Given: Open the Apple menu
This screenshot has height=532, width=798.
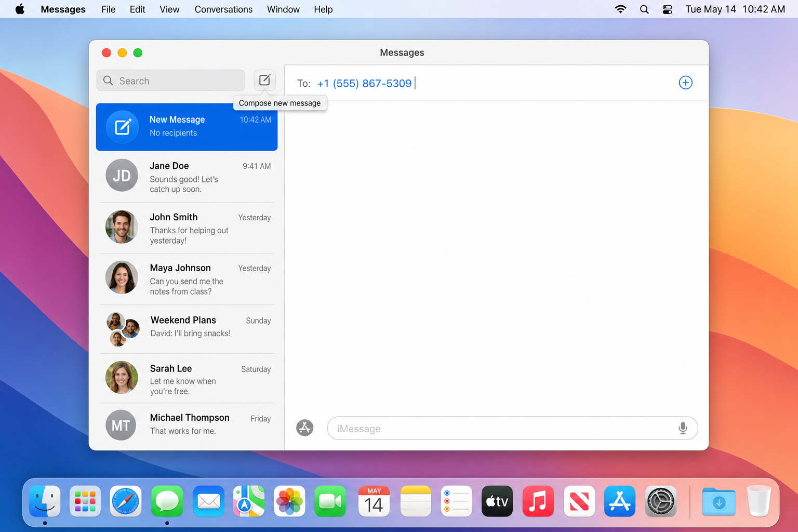Looking at the screenshot, I should pyautogui.click(x=20, y=9).
